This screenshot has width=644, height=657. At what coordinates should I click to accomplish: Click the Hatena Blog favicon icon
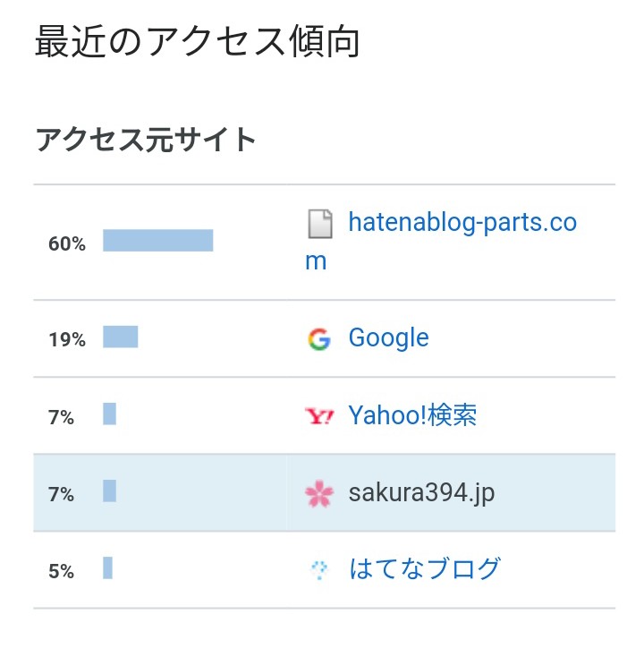[x=319, y=571]
